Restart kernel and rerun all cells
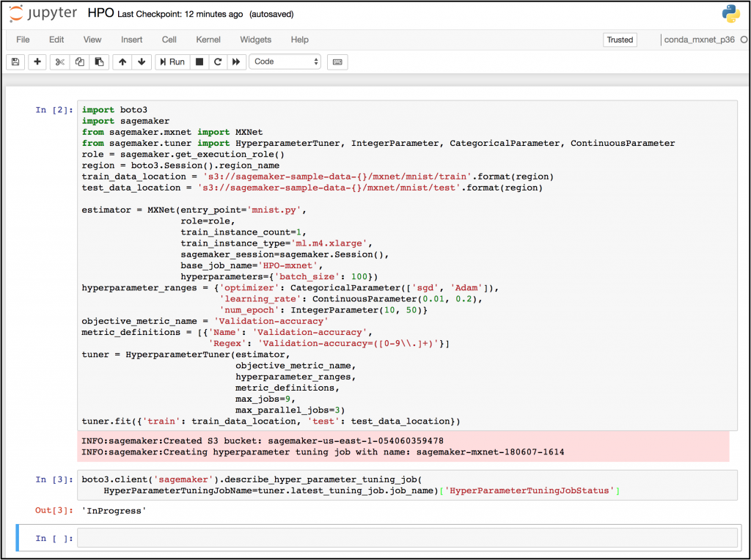 [236, 62]
